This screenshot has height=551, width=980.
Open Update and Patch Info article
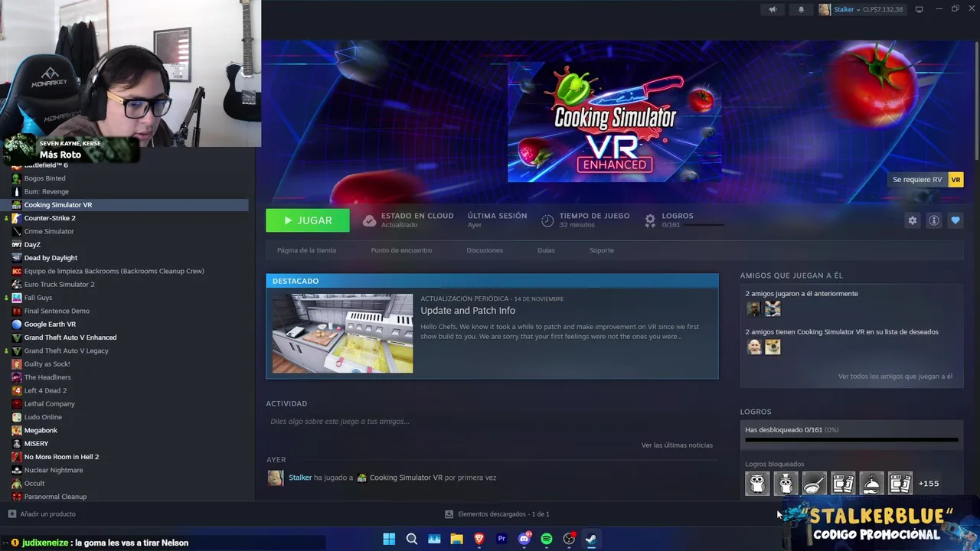468,311
